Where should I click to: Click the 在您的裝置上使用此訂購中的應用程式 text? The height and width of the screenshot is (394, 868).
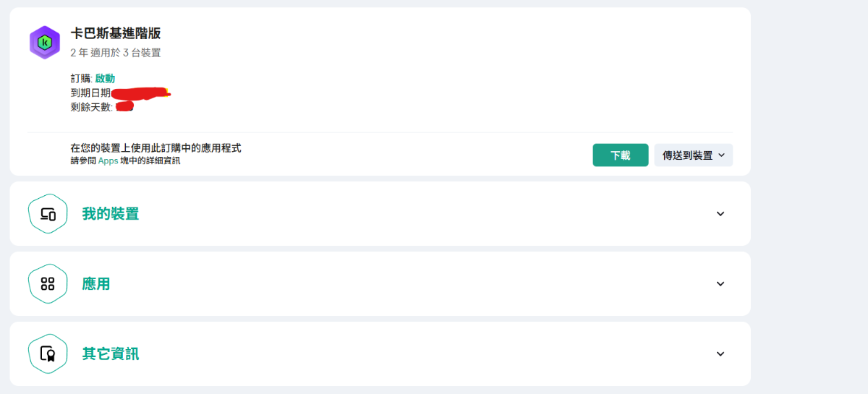pyautogui.click(x=156, y=147)
